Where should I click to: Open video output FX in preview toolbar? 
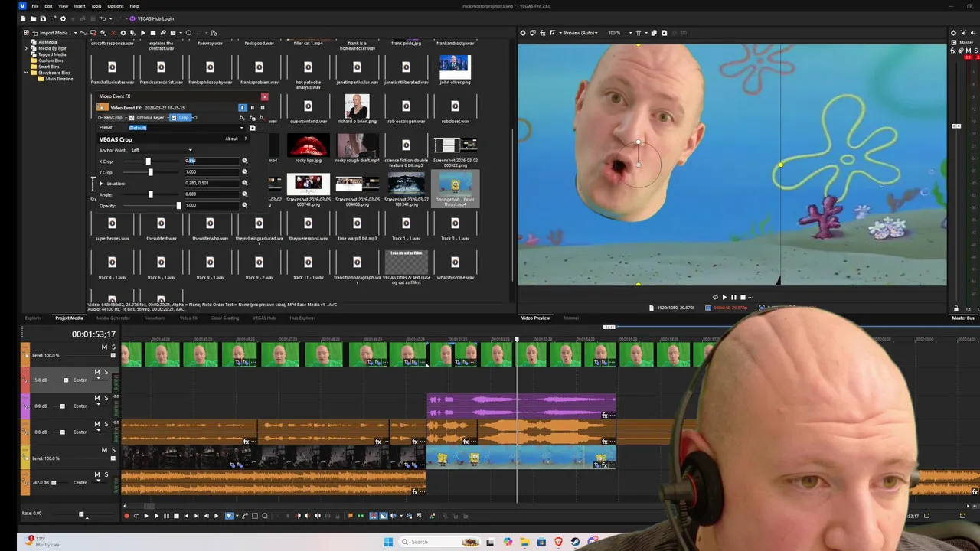tap(543, 33)
